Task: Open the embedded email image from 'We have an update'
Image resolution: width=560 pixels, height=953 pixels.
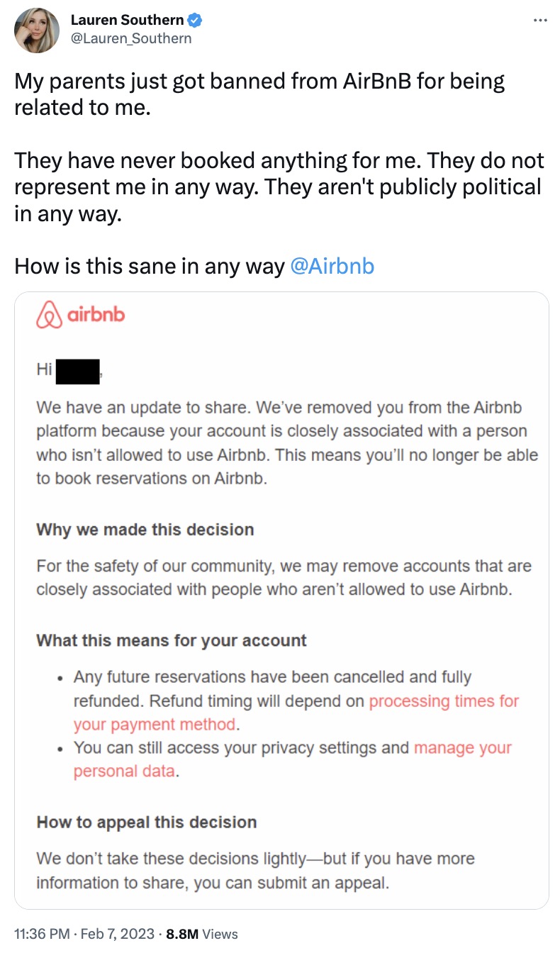Action: [x=281, y=600]
